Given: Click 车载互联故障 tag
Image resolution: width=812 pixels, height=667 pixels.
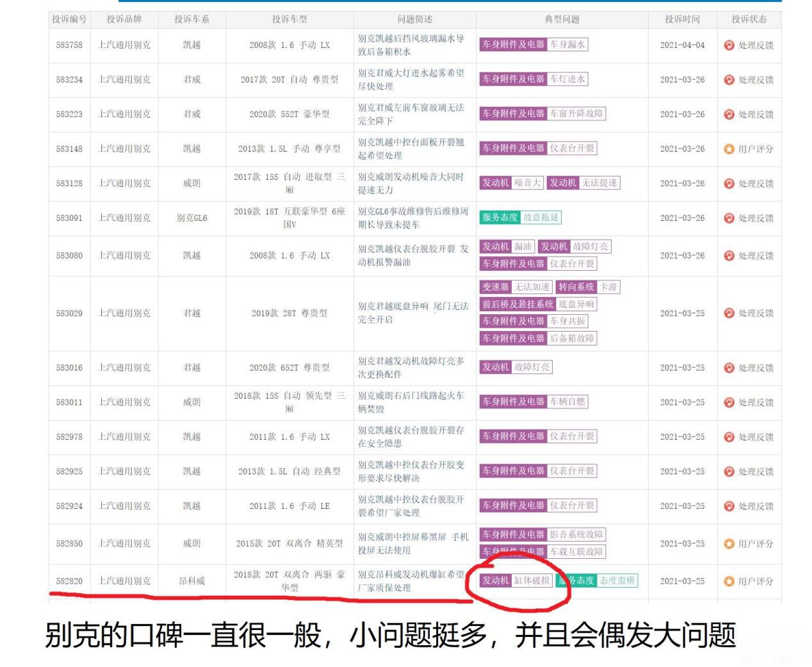Looking at the screenshot, I should [542, 551].
